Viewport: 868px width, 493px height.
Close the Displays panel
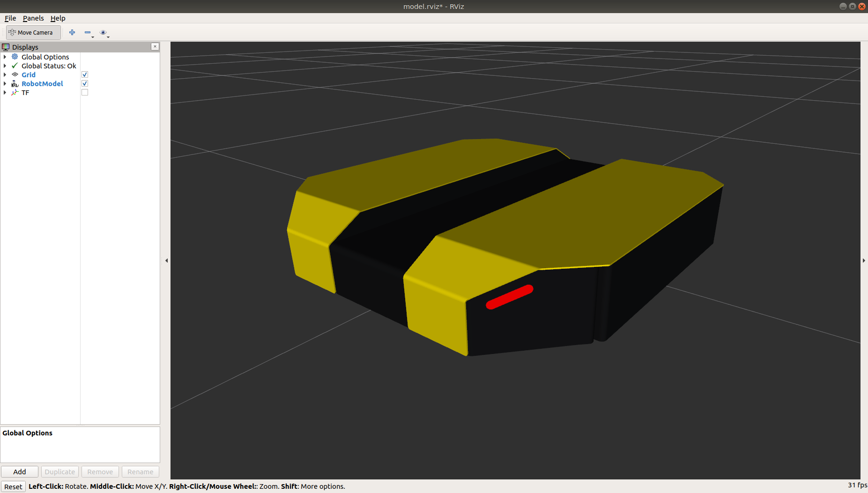[155, 47]
